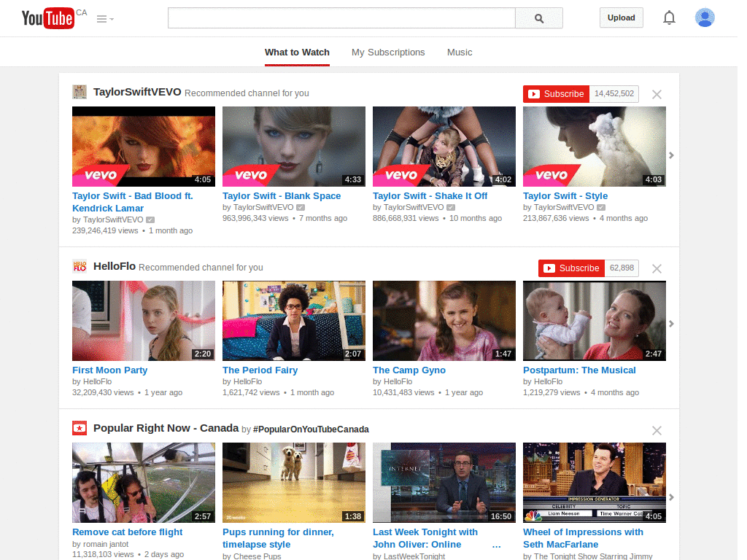Screen dimensions: 747x560
Task: Open Pups running for dinner thumbnail
Action: [294, 483]
